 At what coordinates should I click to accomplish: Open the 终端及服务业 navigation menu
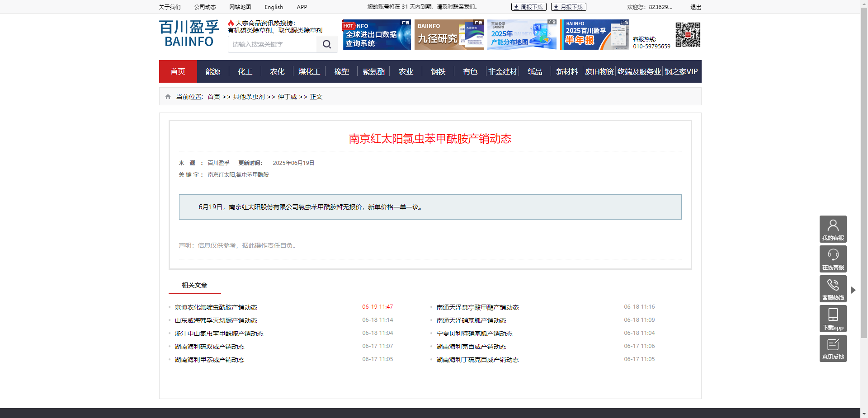point(639,71)
